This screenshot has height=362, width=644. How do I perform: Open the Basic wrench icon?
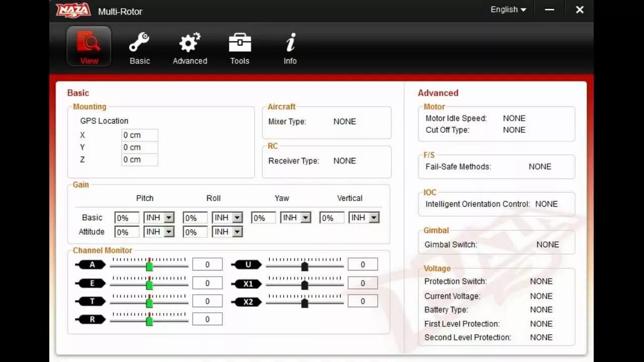139,43
